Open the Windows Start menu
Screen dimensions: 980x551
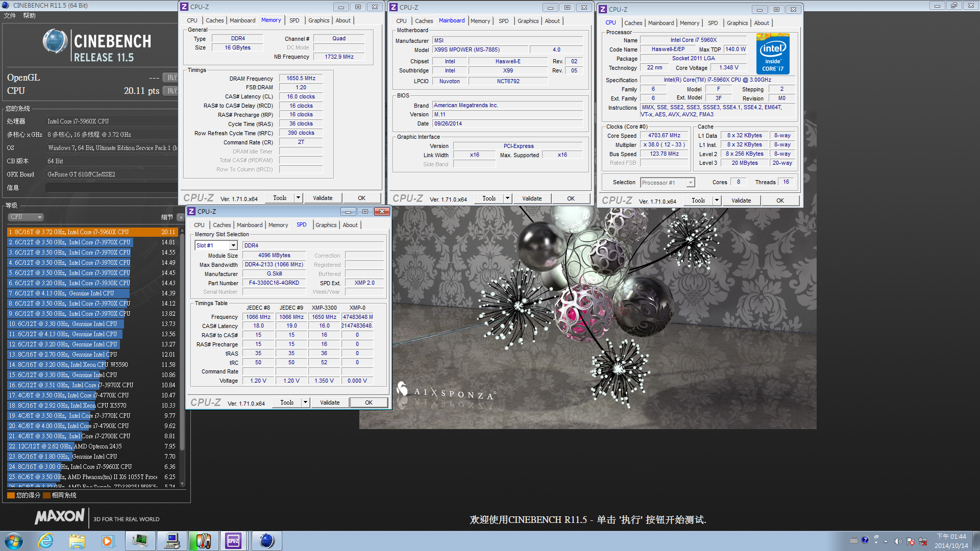[14, 541]
